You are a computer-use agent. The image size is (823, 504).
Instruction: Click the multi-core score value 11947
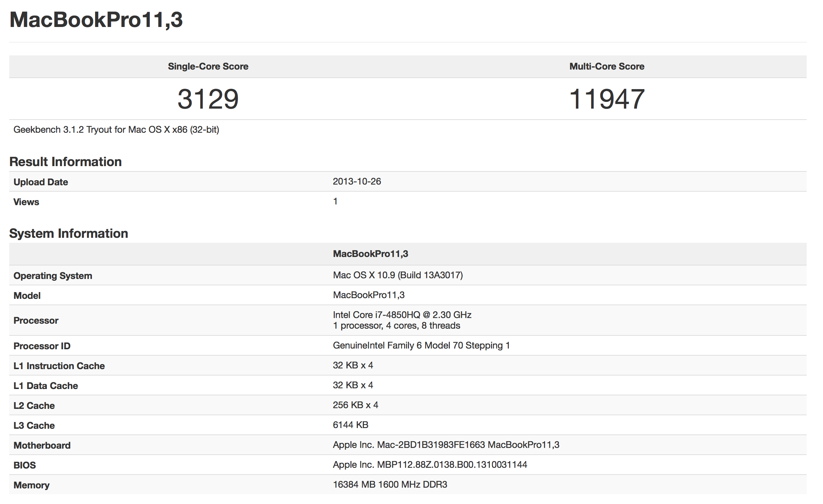pos(607,99)
